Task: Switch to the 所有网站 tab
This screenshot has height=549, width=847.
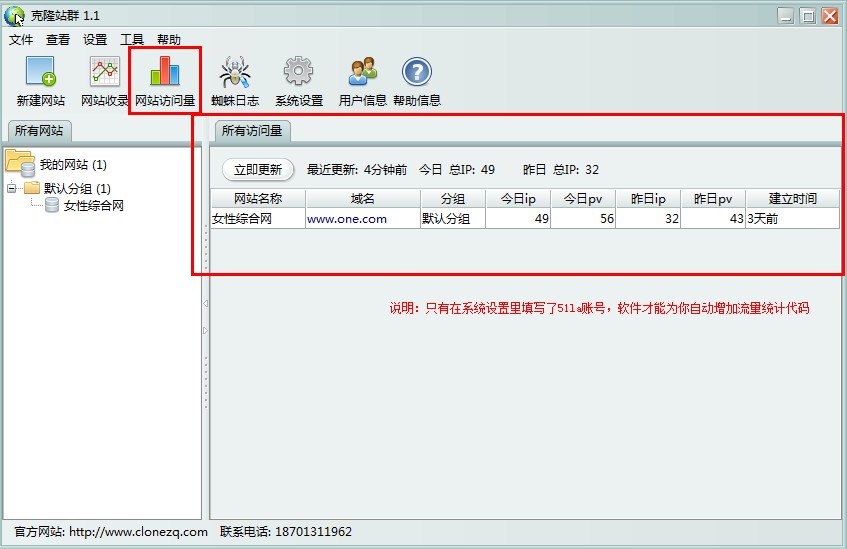Action: pos(39,131)
